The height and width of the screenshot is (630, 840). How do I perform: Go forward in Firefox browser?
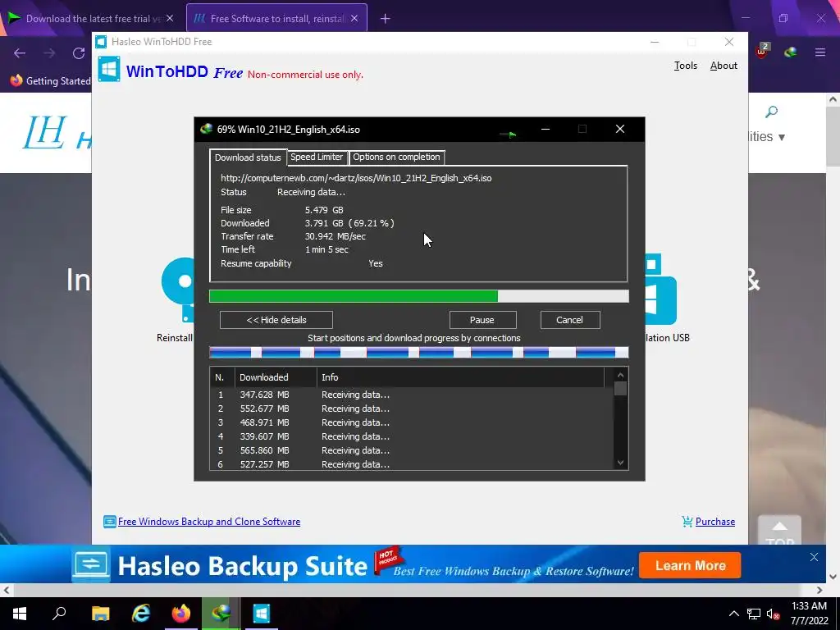[49, 53]
